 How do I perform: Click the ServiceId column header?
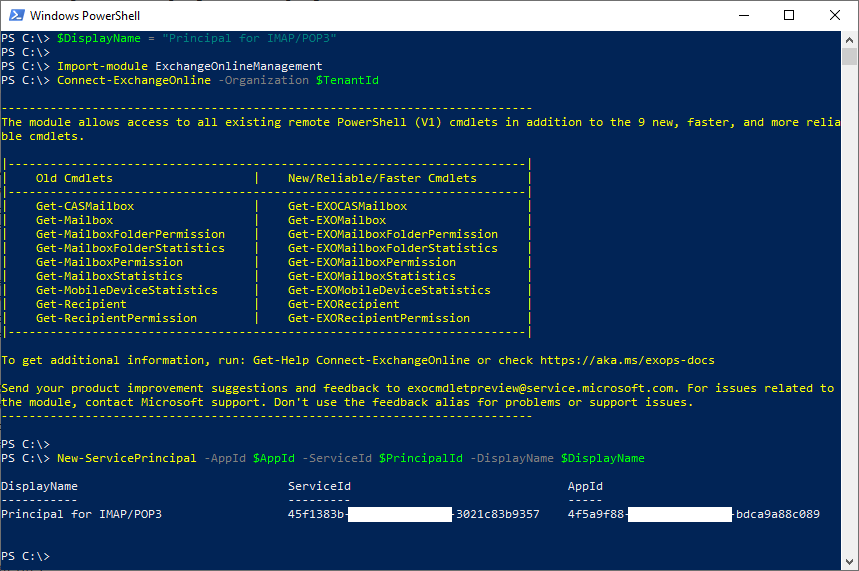(319, 486)
